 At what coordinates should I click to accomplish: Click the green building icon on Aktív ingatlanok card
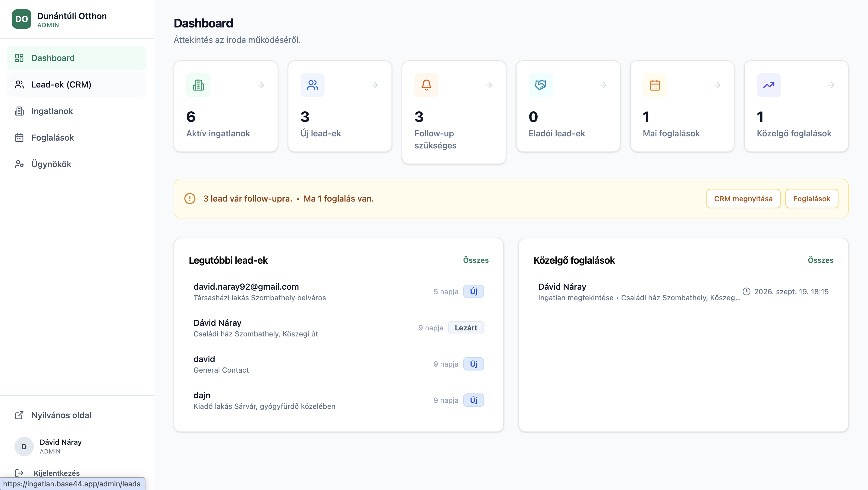tap(198, 85)
